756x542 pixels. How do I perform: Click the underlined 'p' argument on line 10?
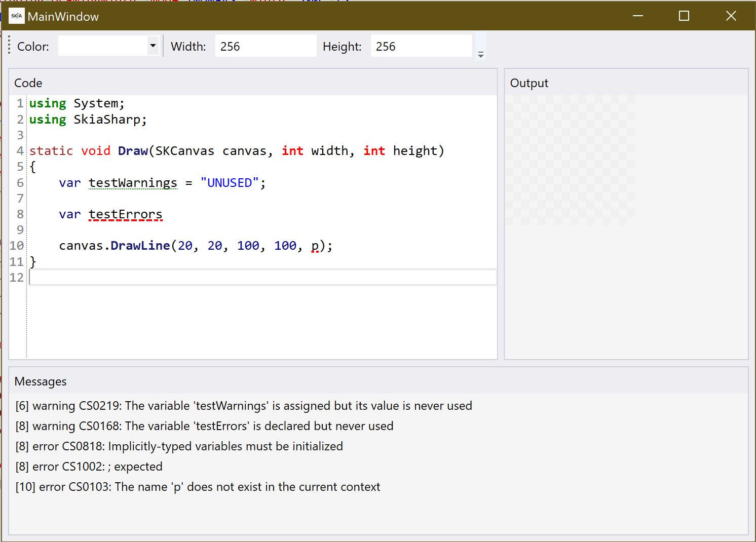click(x=315, y=246)
